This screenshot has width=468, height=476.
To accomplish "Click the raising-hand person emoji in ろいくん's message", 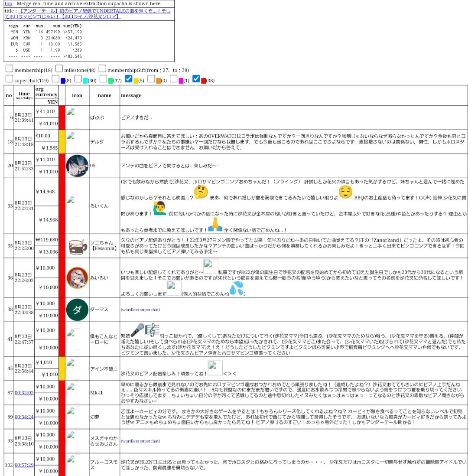I will click(160, 208).
